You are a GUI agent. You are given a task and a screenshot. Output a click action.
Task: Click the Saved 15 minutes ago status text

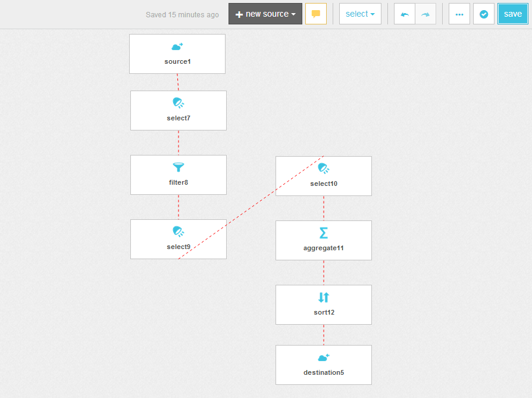point(182,14)
